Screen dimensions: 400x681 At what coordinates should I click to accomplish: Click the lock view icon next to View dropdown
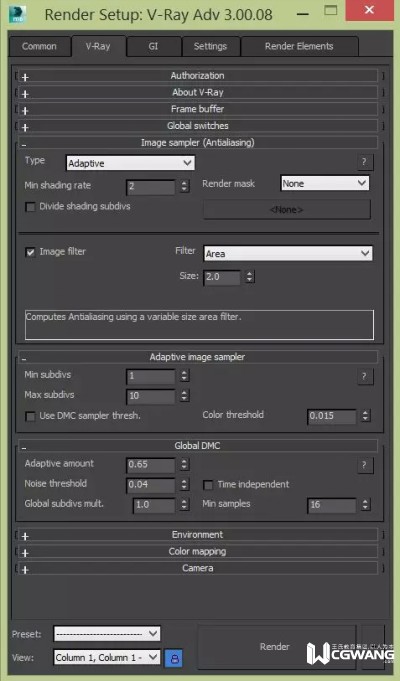[174, 658]
